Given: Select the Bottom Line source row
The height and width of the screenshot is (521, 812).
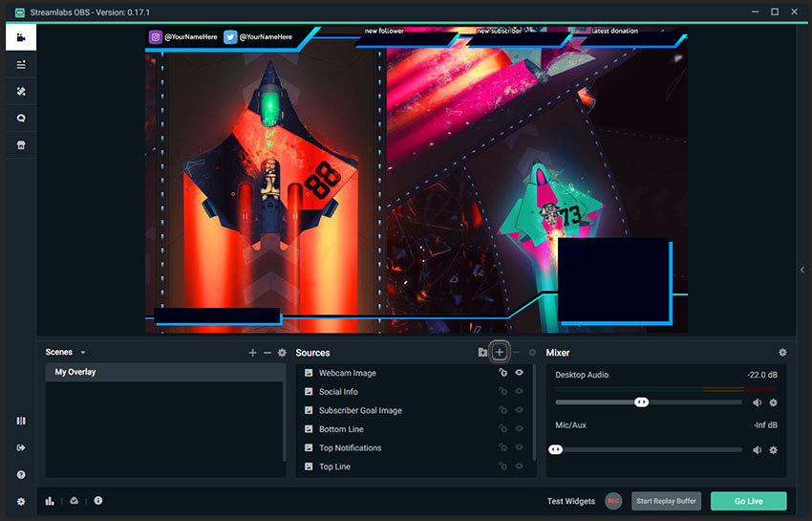Looking at the screenshot, I should pos(415,428).
